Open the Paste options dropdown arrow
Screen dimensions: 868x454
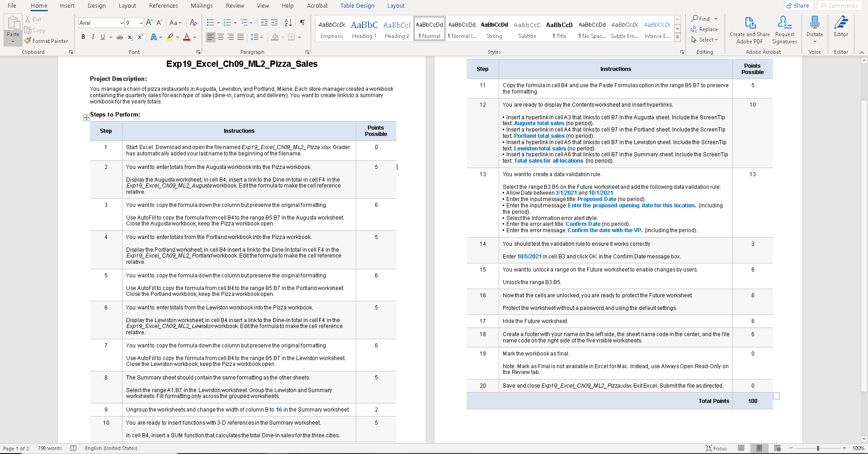pos(13,42)
